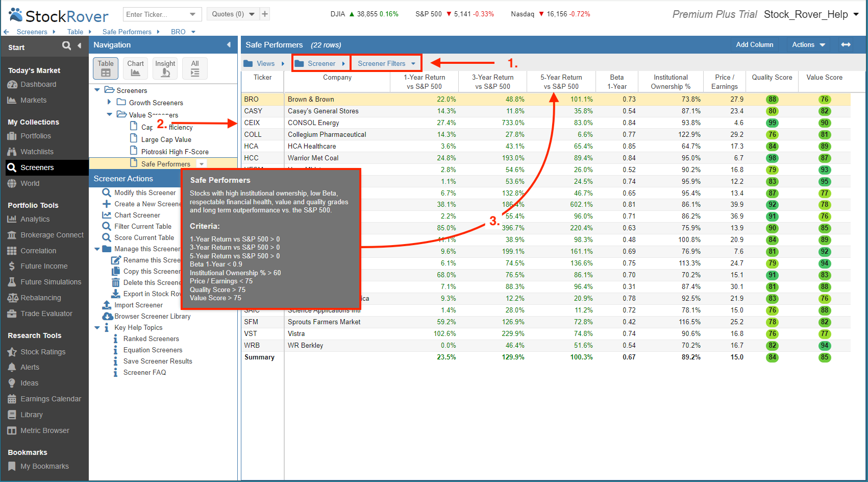Collapse the Start sidebar arrow

tap(80, 46)
